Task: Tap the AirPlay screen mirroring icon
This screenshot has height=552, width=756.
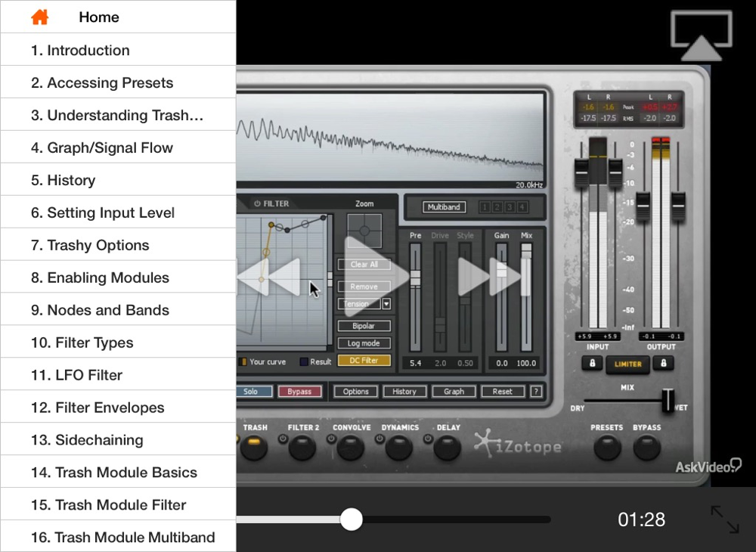Action: coord(702,36)
